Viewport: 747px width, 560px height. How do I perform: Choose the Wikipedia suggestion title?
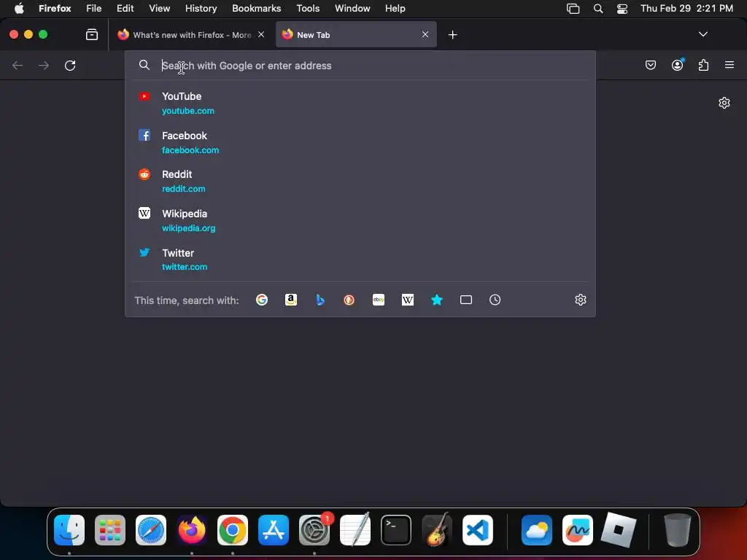[x=185, y=214]
